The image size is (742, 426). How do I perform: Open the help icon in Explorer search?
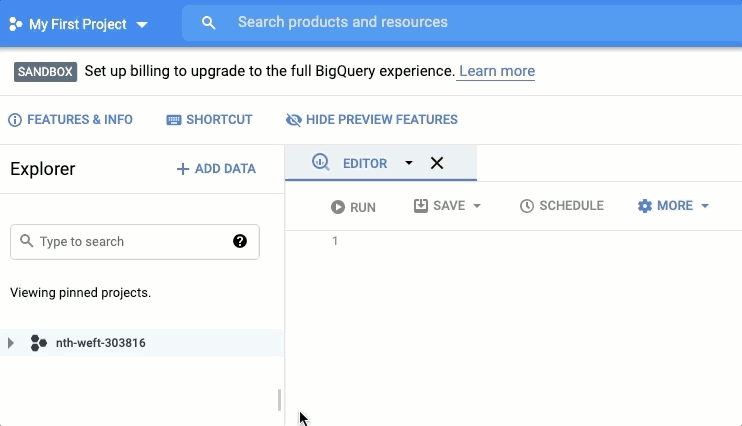[240, 241]
